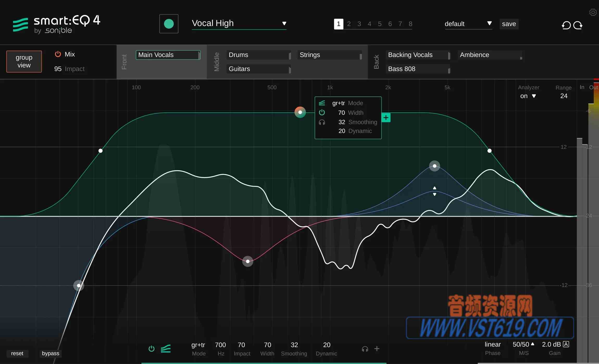
Task: Select the Strings track
Action: click(329, 55)
